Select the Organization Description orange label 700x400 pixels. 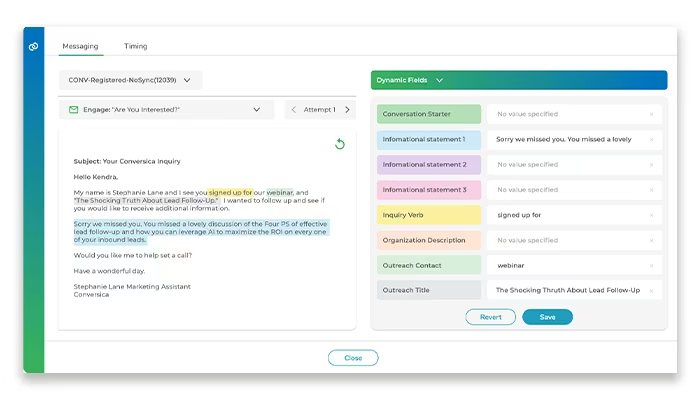tap(429, 240)
